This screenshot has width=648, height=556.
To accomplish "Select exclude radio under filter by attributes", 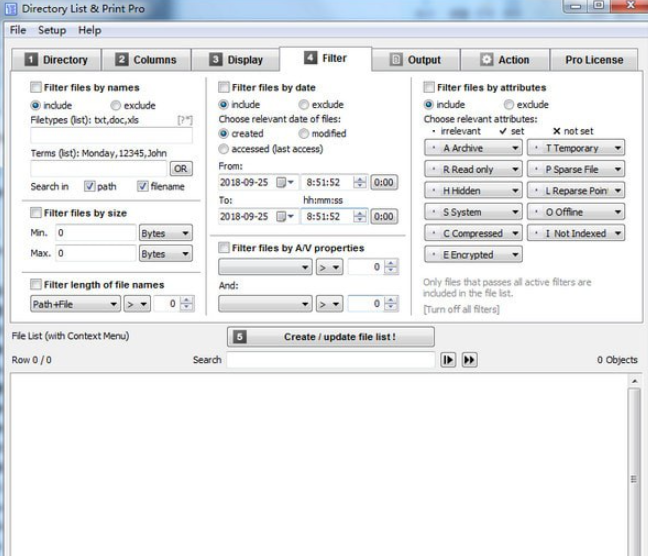I will [509, 105].
